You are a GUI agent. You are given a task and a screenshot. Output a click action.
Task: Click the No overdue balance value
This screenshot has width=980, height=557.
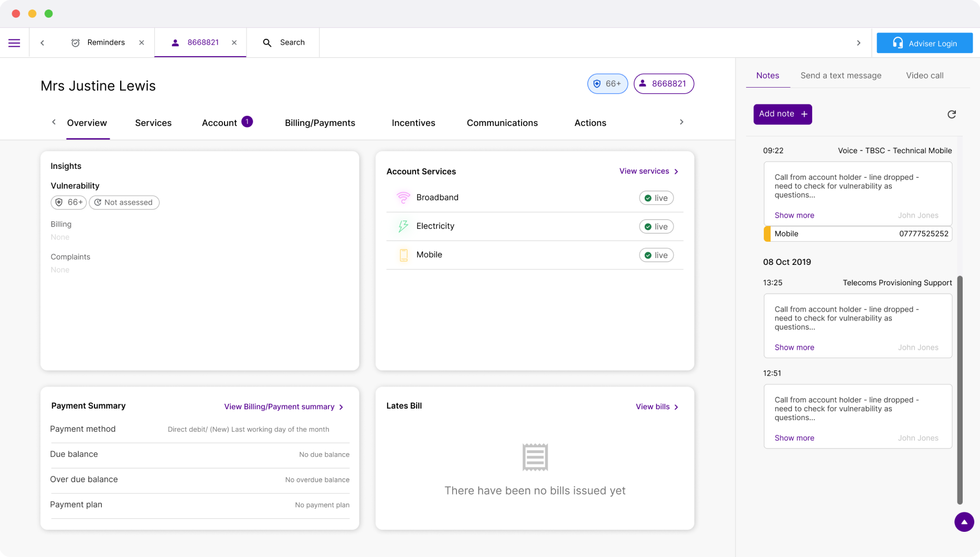pos(317,480)
